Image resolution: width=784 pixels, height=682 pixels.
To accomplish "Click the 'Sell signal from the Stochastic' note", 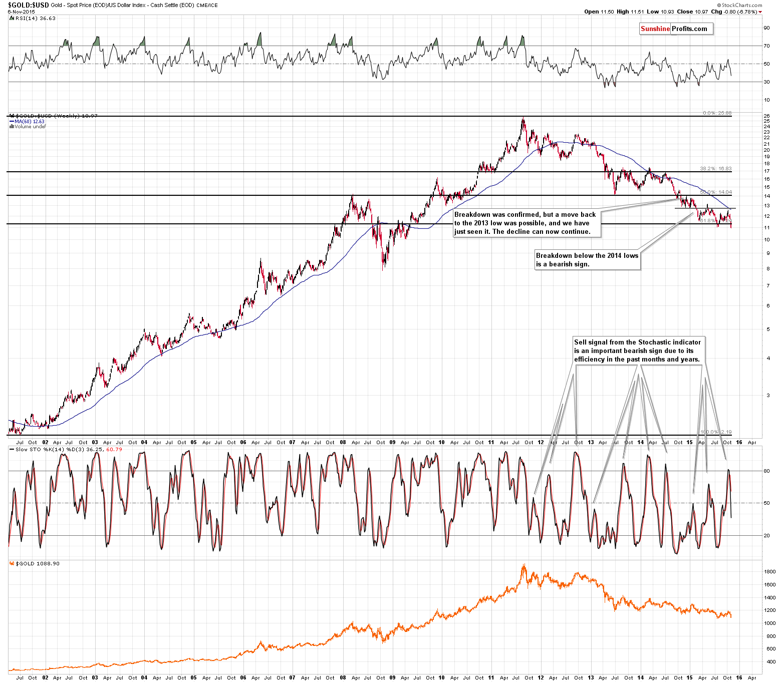I will pyautogui.click(x=639, y=351).
